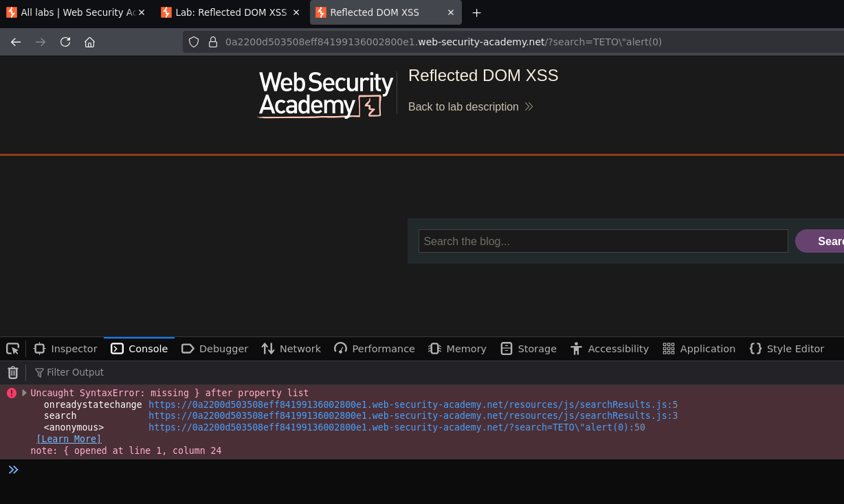
Task: Open the Storage panel
Action: click(x=529, y=349)
